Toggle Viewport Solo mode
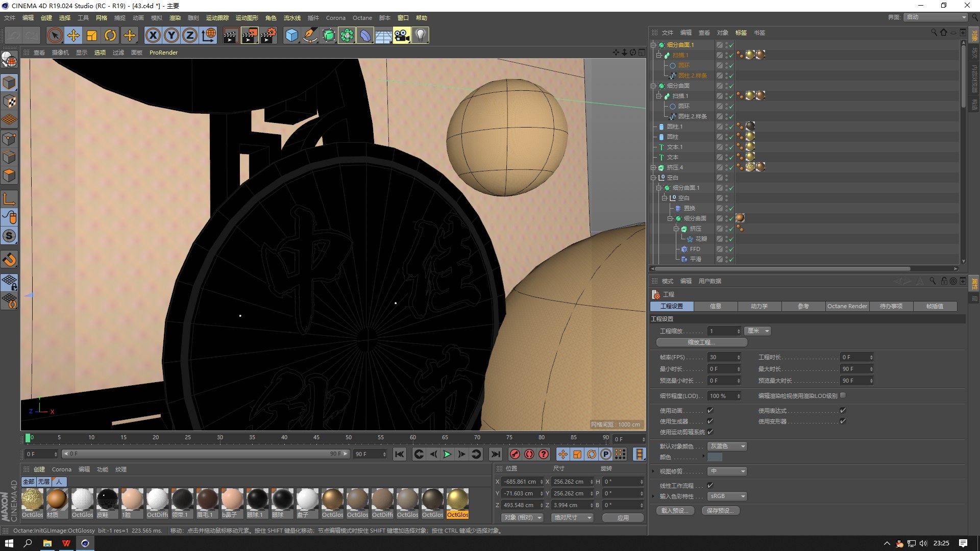This screenshot has width=980, height=551. click(x=10, y=236)
